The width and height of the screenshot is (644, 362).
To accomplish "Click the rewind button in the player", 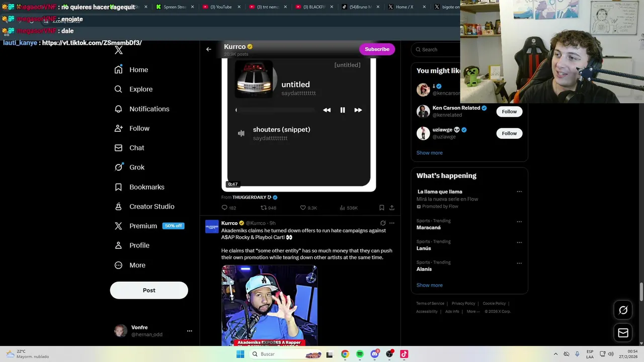I will point(327,110).
